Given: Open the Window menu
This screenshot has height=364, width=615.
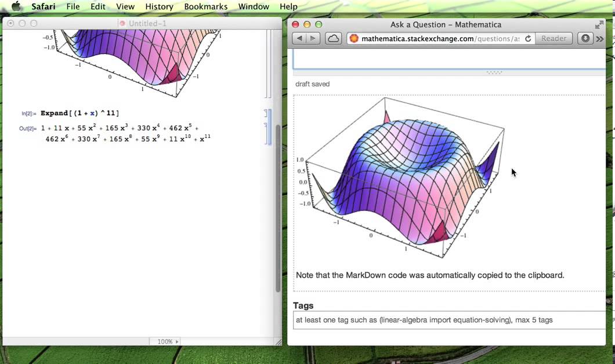Looking at the screenshot, I should point(254,6).
